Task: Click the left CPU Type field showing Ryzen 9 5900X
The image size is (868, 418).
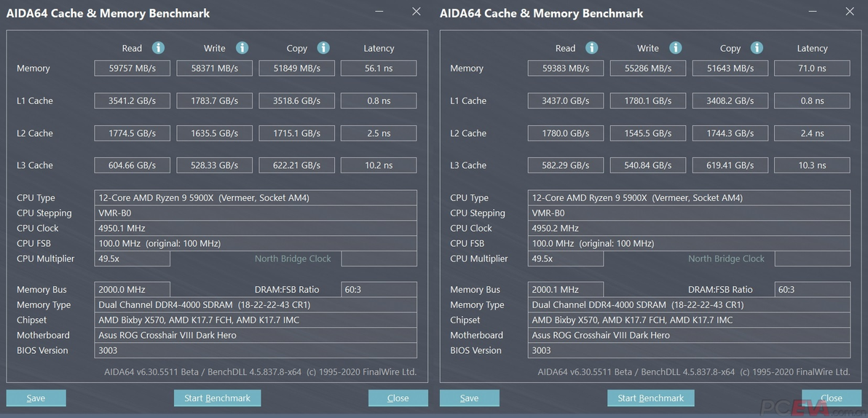Action: pyautogui.click(x=256, y=198)
